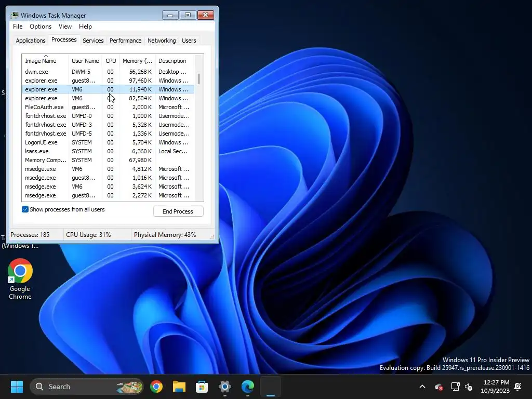Launch Google Chrome from the taskbar

156,387
